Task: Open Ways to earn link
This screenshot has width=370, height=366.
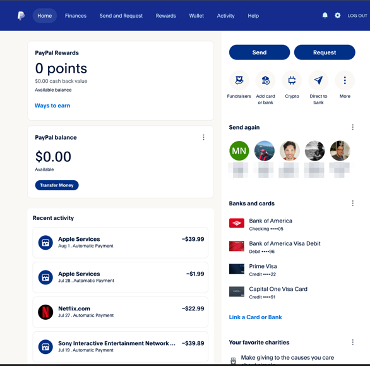Action: pos(52,106)
